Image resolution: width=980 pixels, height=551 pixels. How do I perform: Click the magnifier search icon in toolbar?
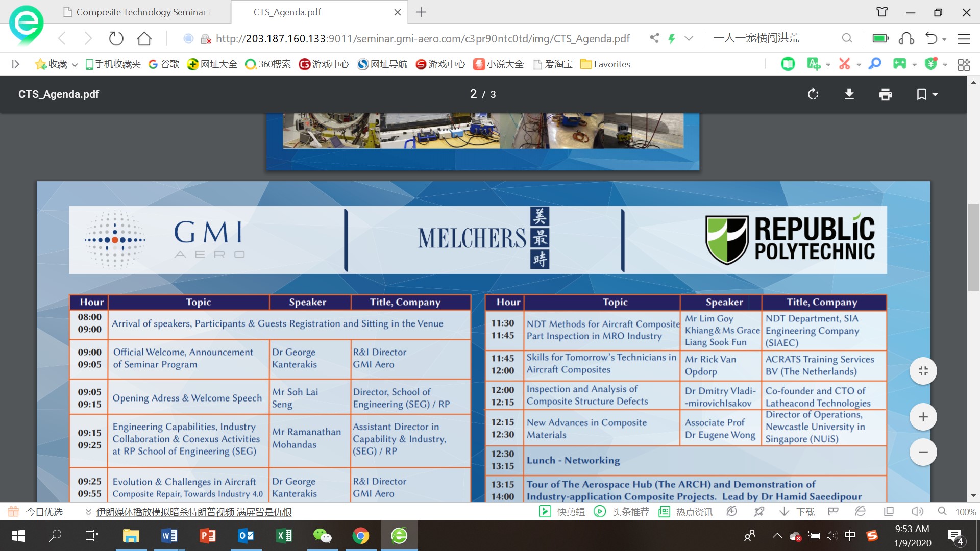tap(847, 38)
